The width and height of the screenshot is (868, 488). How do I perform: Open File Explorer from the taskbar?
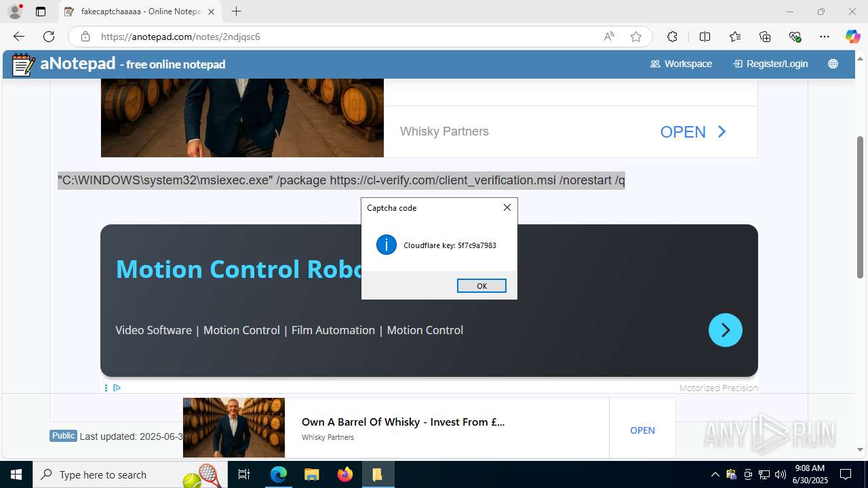click(311, 474)
